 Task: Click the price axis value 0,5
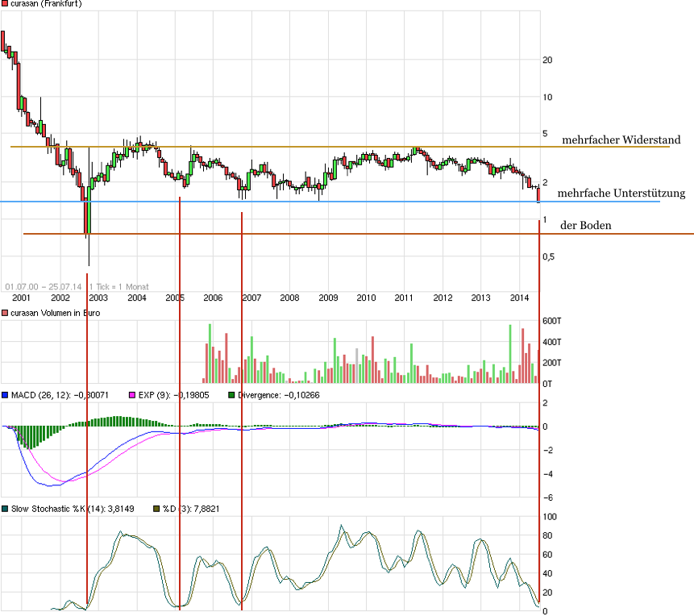coord(548,257)
